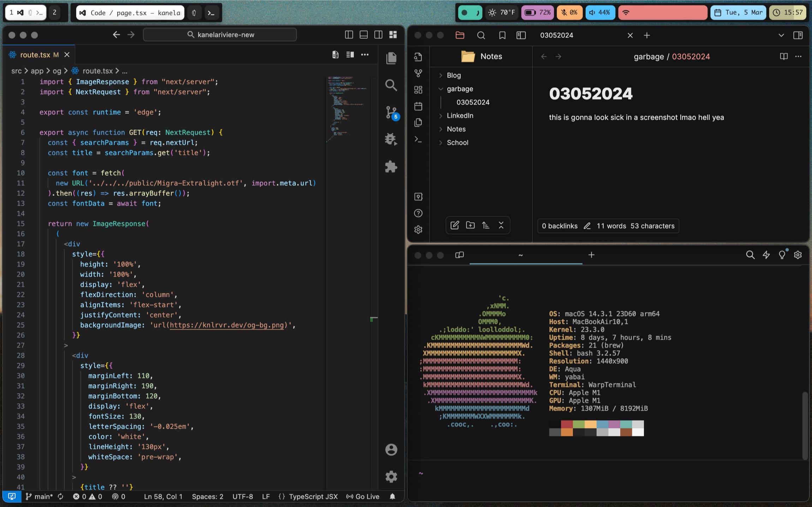Screen dimensions: 812x507
Task: Open the graph view in Obsidian
Action: pyautogui.click(x=418, y=73)
